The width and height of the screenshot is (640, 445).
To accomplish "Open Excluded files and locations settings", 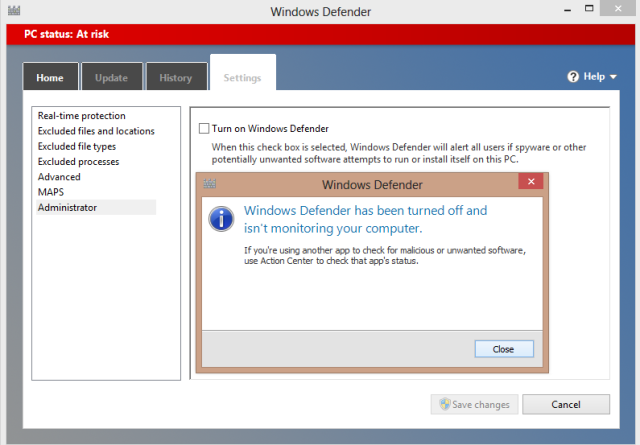I will point(96,131).
